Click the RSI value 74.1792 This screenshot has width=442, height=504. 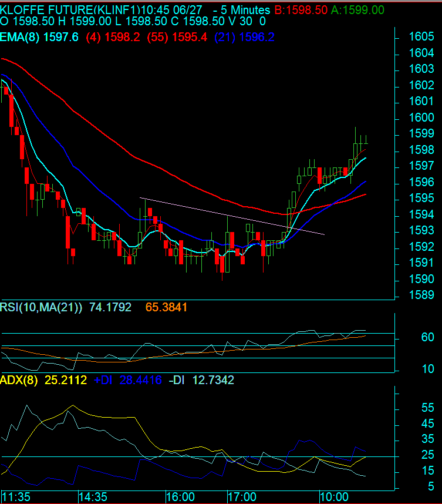(110, 307)
